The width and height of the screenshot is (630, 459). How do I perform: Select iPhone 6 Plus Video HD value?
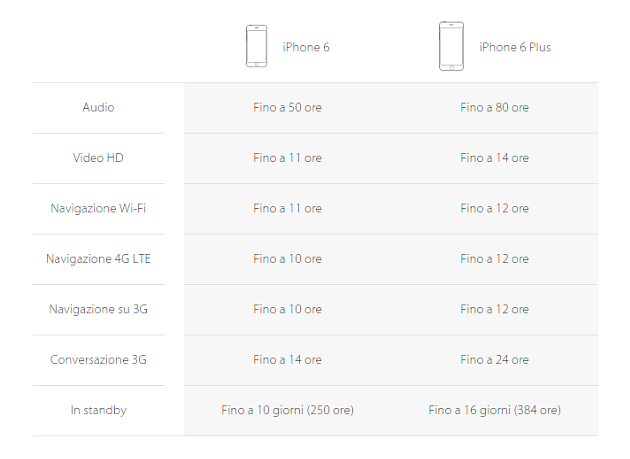pyautogui.click(x=495, y=158)
